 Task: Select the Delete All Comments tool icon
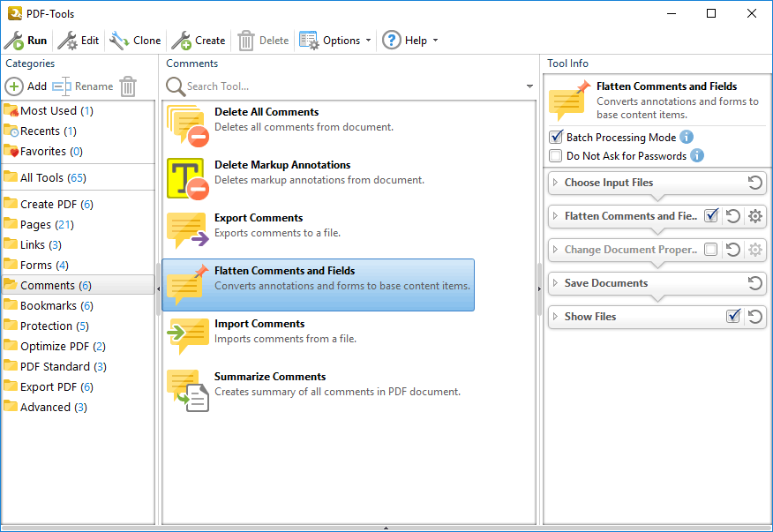point(188,126)
